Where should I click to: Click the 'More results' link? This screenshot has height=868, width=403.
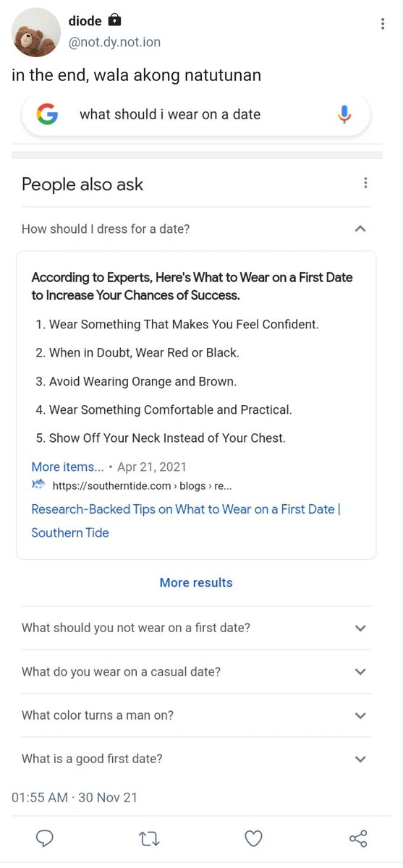pyautogui.click(x=196, y=582)
